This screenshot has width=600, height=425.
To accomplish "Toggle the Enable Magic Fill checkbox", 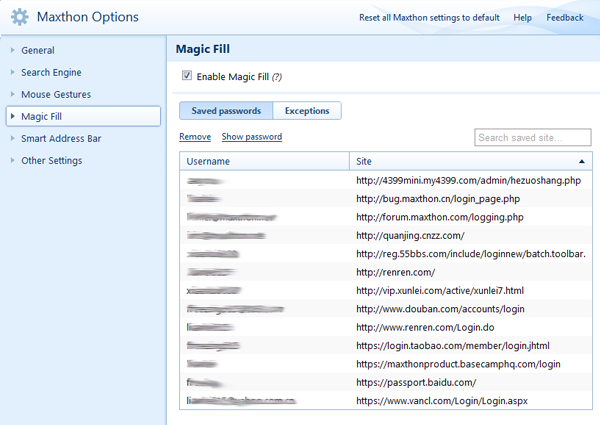I will 187,76.
